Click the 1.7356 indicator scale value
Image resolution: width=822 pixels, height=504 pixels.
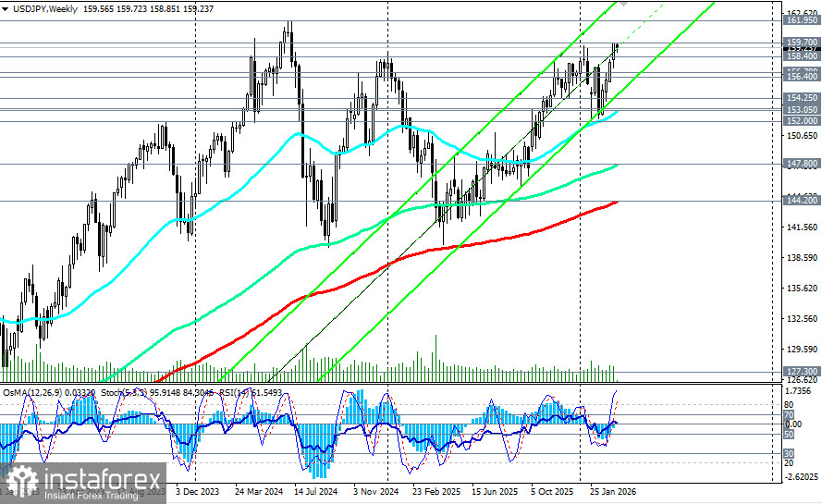click(x=799, y=391)
